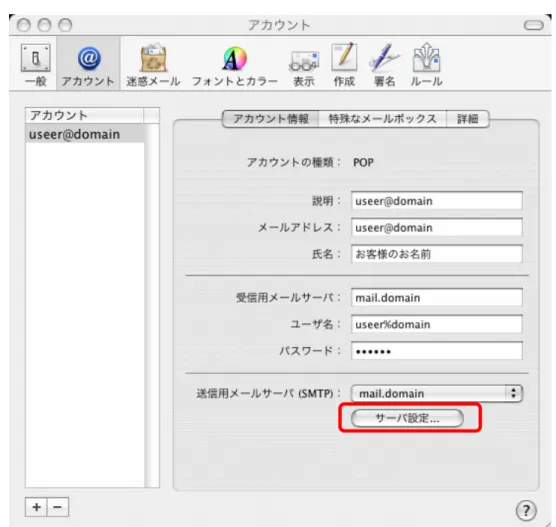Open the 迷惑メール junk mail preferences
This screenshot has width=556, height=527.
click(x=153, y=65)
